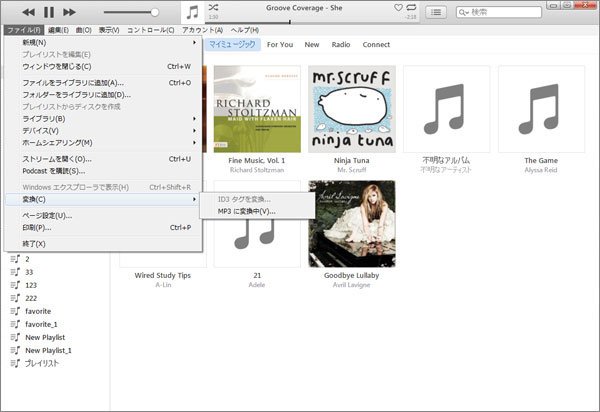
Task: Click Avril Lavigne artist name
Action: pyautogui.click(x=351, y=285)
